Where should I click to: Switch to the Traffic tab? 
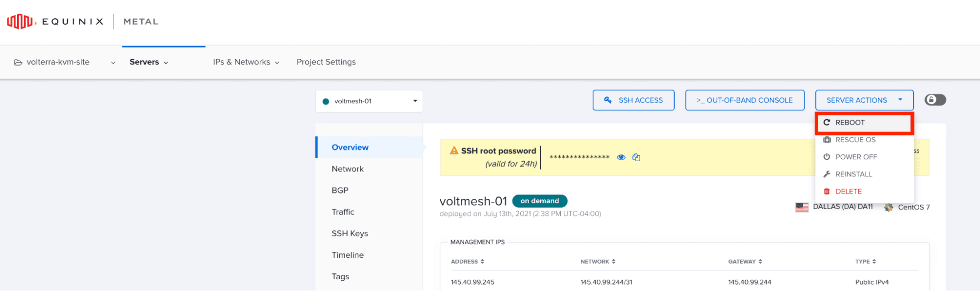(x=343, y=212)
